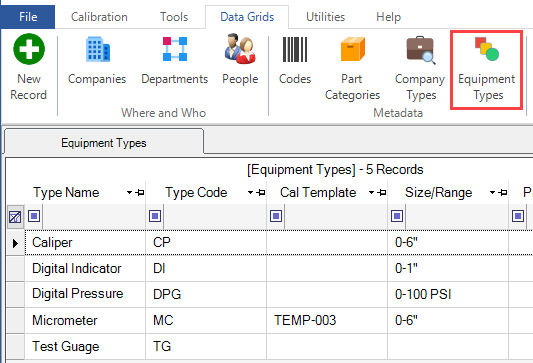Sort by Cal Template column header
This screenshot has height=363, width=533.
tap(318, 193)
